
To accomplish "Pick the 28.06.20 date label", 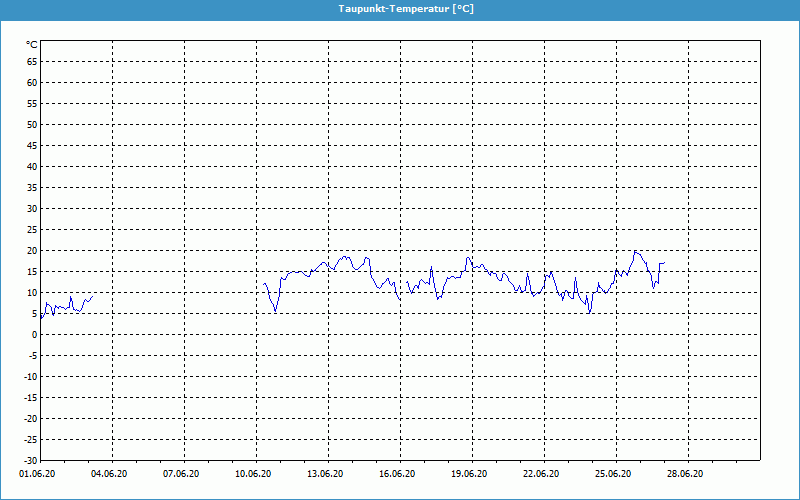I will click(686, 473).
